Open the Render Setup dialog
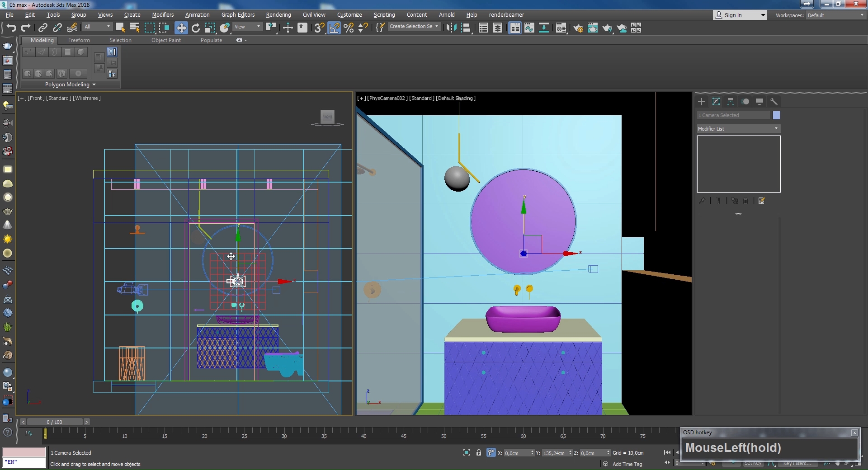Image resolution: width=868 pixels, height=470 pixels. (x=578, y=28)
